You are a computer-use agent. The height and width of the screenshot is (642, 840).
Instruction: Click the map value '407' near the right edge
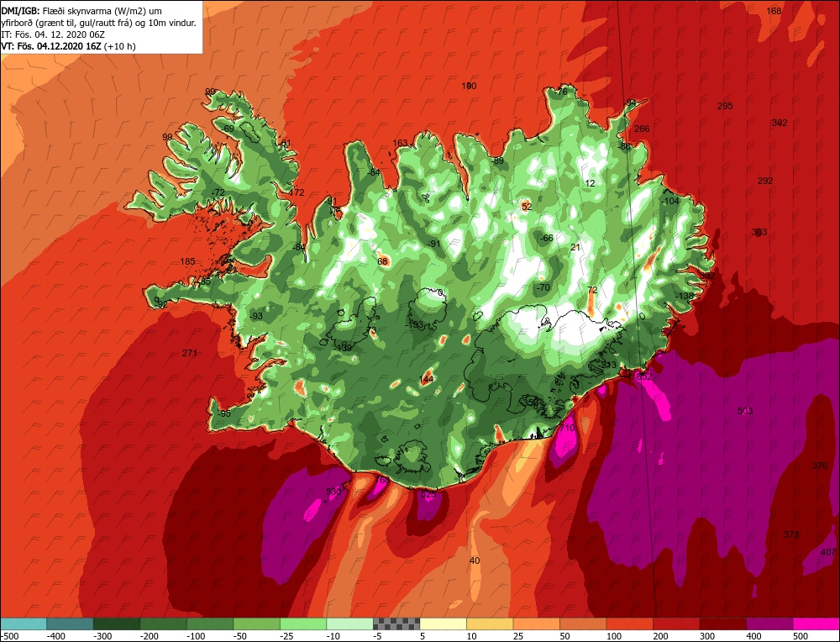click(x=827, y=552)
